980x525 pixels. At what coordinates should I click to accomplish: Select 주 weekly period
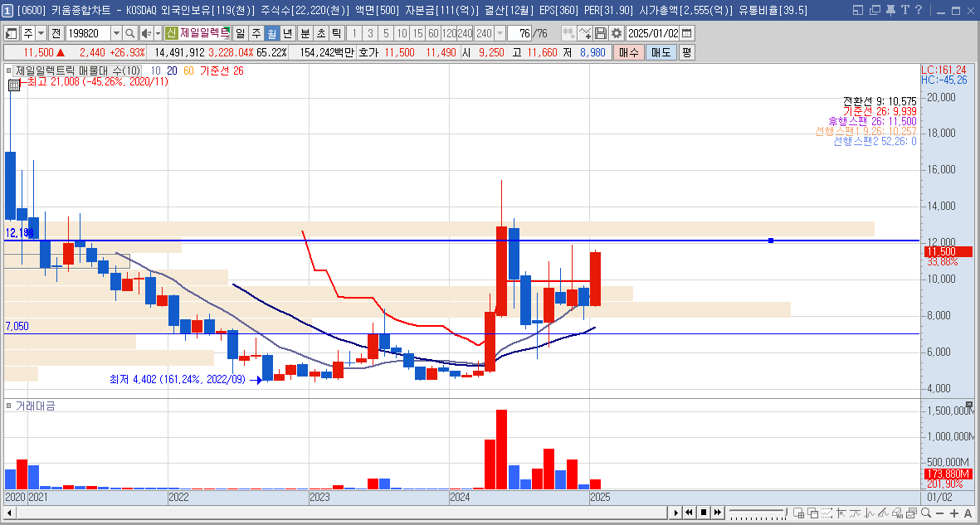click(255, 33)
